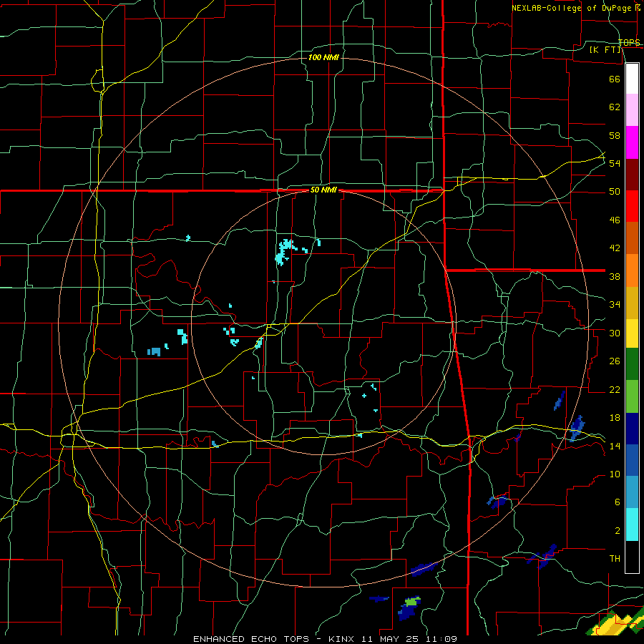This screenshot has width=644, height=644.
Task: Select the '46' scale label
Action: point(615,220)
